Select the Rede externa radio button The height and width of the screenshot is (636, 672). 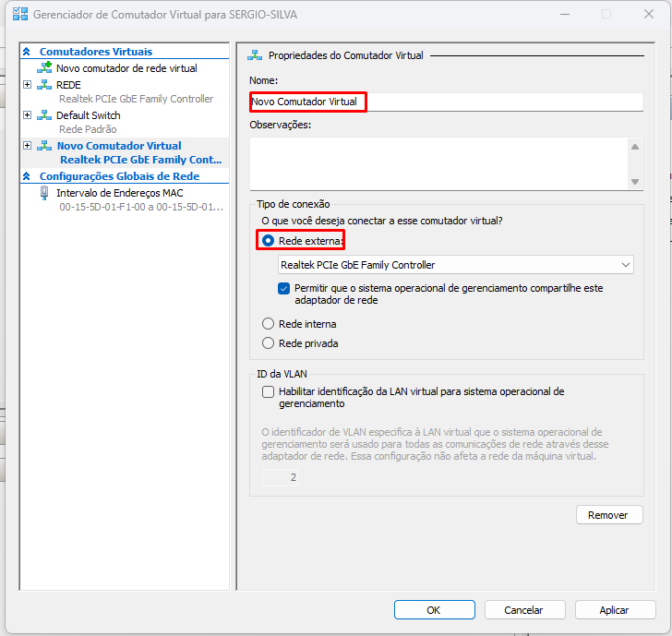[269, 241]
